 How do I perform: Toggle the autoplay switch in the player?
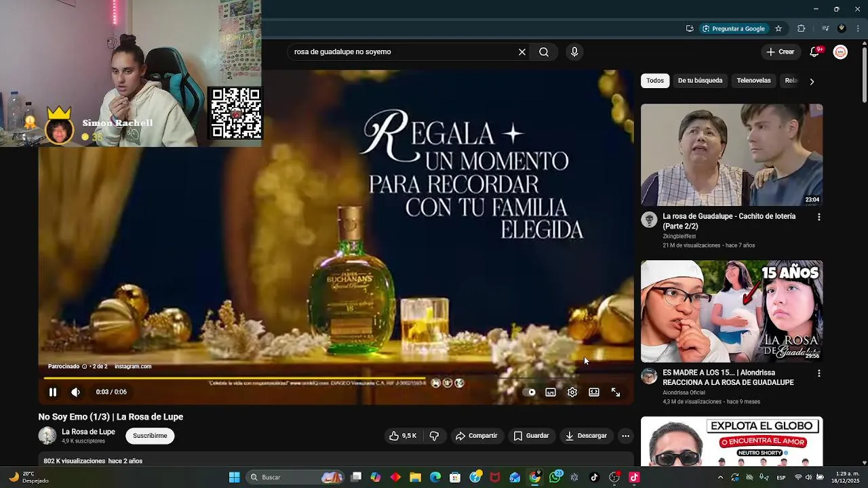[529, 392]
